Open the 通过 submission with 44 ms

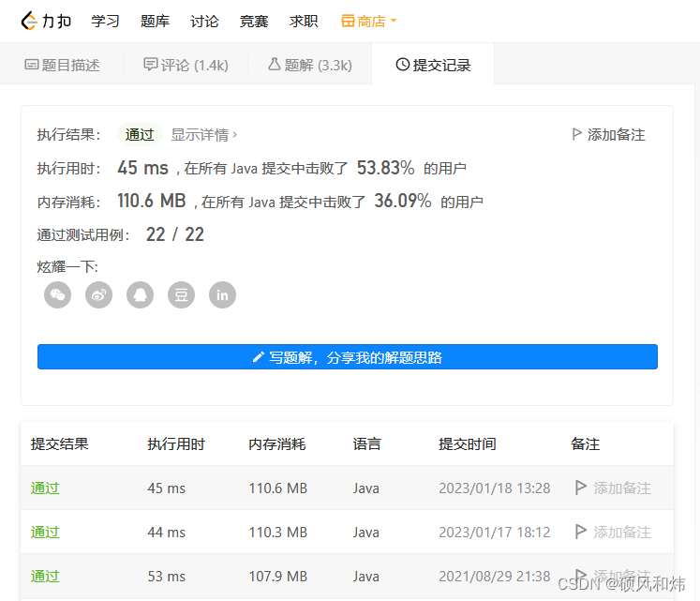pos(45,533)
